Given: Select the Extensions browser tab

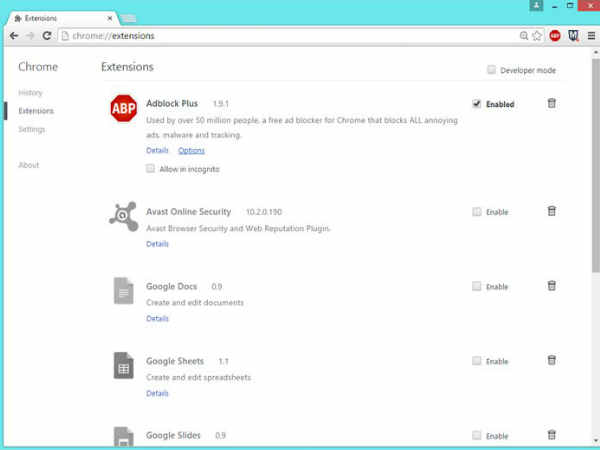Looking at the screenshot, I should pos(61,18).
